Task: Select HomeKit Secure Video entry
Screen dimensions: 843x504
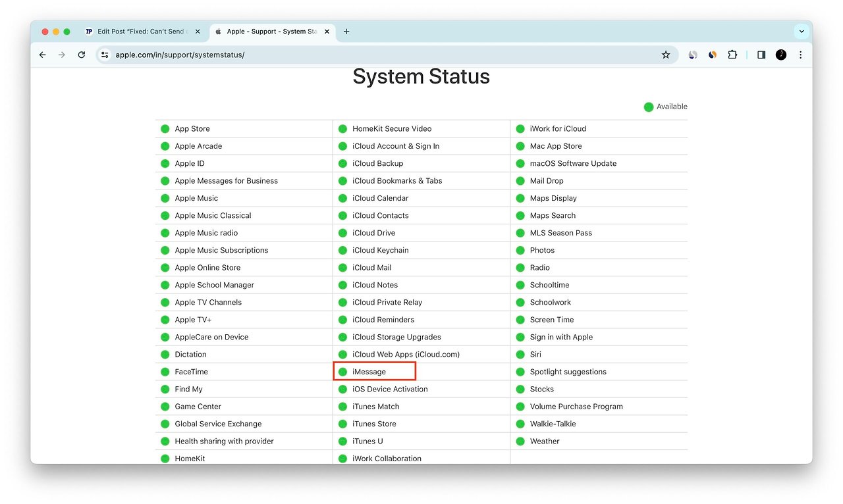Action: pos(421,129)
